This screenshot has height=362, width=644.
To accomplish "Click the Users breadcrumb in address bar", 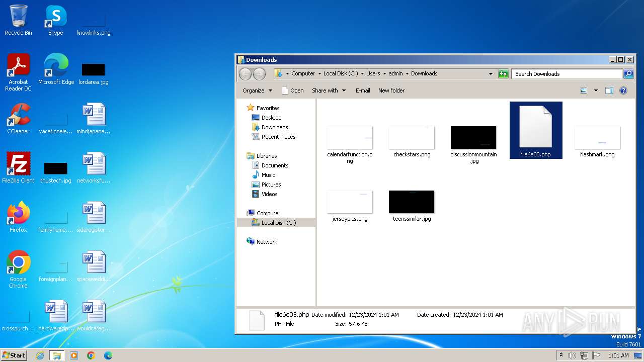I will 373,73.
